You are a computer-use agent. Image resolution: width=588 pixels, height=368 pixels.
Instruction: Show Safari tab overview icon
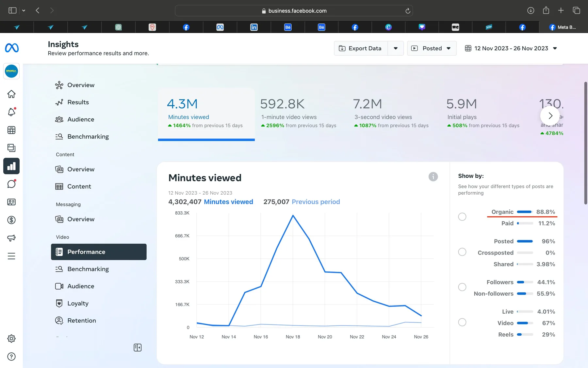coord(576,10)
